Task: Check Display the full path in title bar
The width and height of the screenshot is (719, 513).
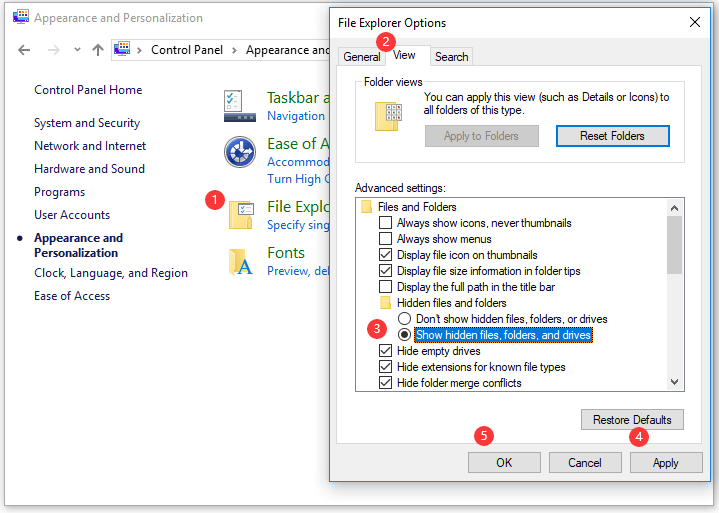Action: tap(385, 287)
